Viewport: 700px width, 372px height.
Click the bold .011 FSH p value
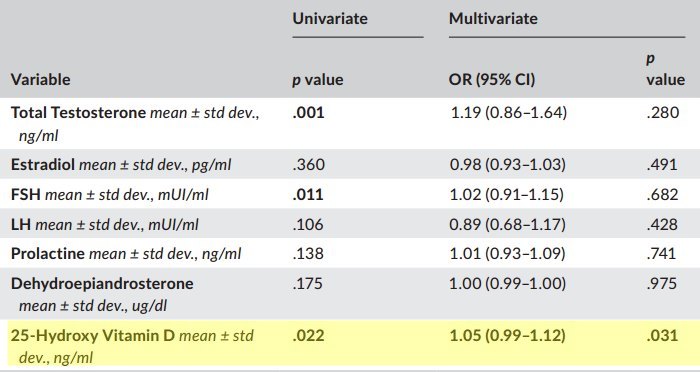(x=308, y=195)
